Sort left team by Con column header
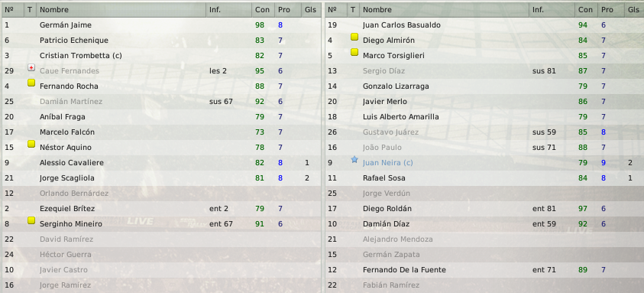Screen dimensions: 644x293 tap(263, 9)
